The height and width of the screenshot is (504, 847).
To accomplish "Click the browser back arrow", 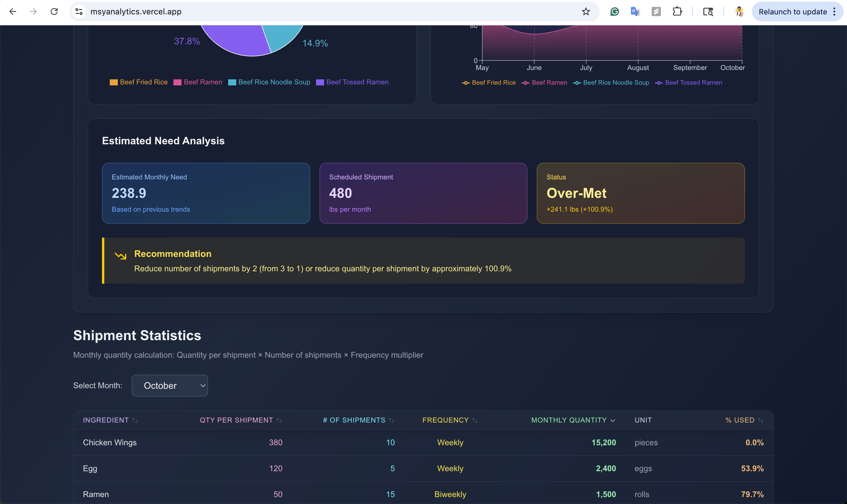I will click(x=13, y=12).
